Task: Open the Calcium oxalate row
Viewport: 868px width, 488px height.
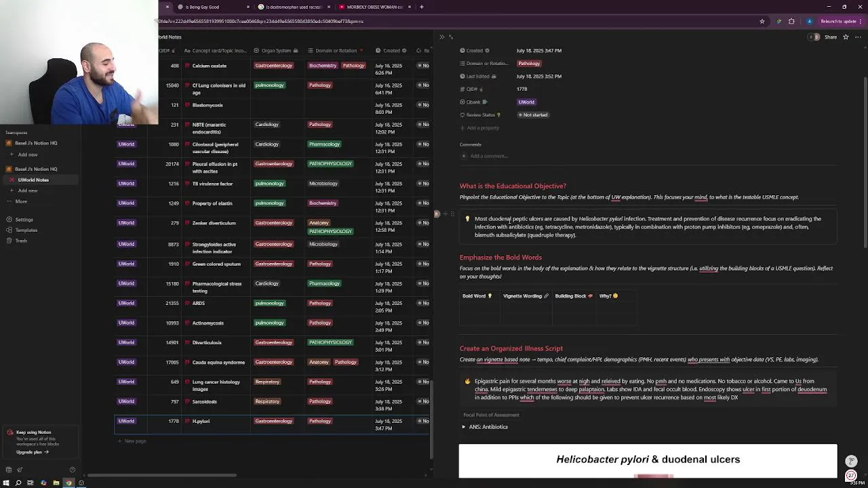Action: (x=210, y=66)
